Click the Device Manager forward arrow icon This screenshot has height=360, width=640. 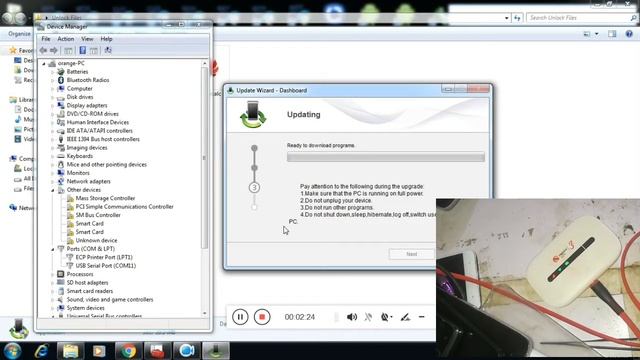(53, 50)
